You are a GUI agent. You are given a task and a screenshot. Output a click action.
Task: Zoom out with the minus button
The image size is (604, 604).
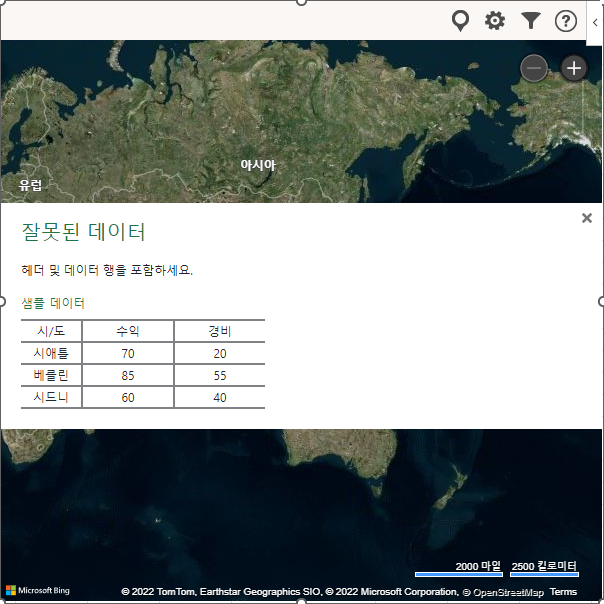click(534, 68)
